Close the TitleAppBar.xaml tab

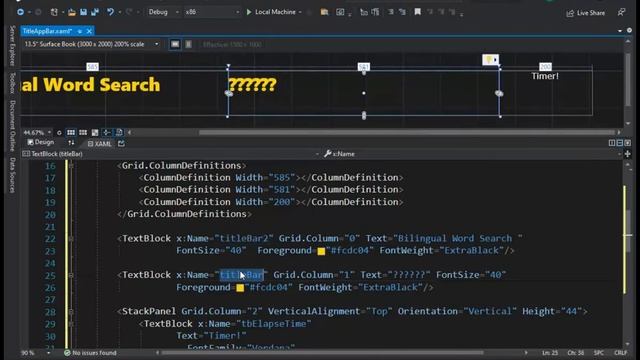coord(89,31)
